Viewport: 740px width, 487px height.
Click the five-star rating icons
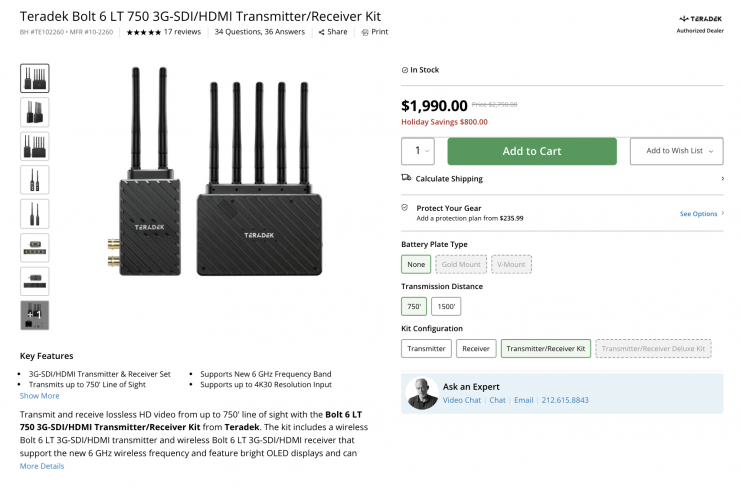click(x=143, y=32)
